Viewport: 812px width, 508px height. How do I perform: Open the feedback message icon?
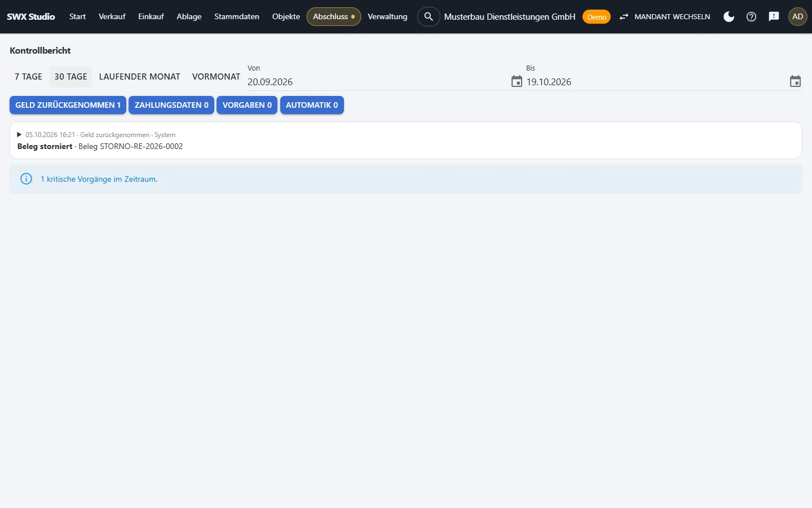(774, 17)
